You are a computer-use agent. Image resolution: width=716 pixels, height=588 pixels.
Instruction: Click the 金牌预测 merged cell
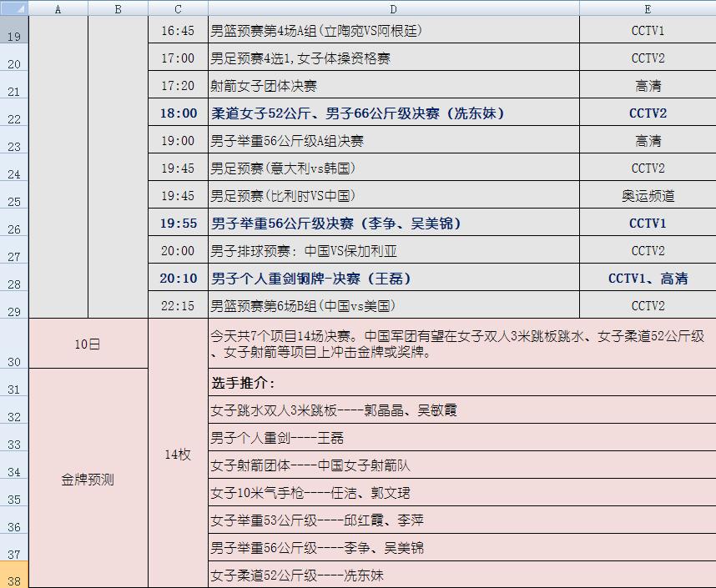[88, 479]
